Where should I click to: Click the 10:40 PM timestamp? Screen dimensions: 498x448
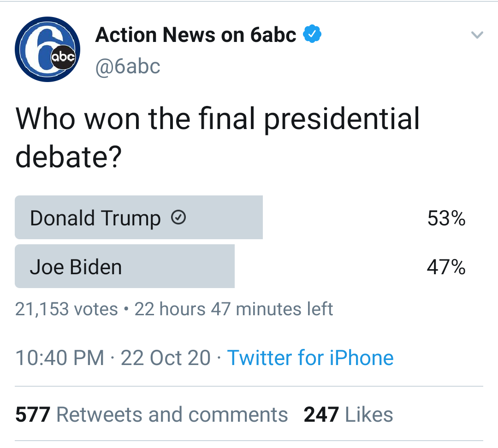(x=60, y=358)
